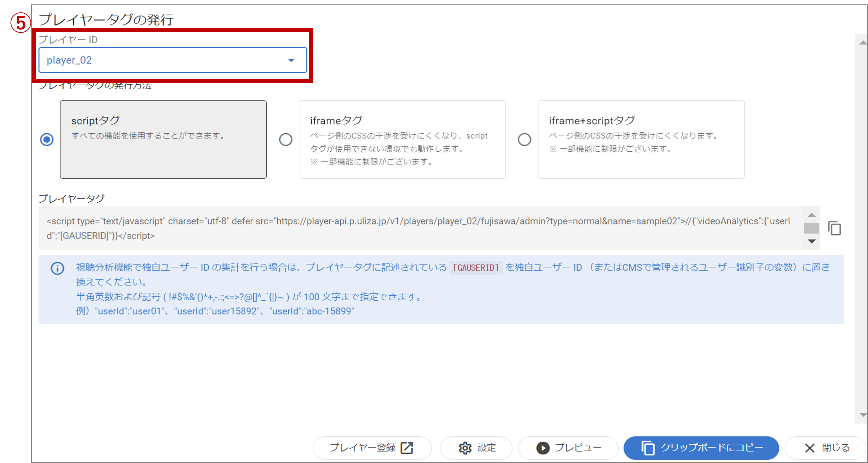
Task: Click the X icon on 閉じる button
Action: [x=809, y=448]
